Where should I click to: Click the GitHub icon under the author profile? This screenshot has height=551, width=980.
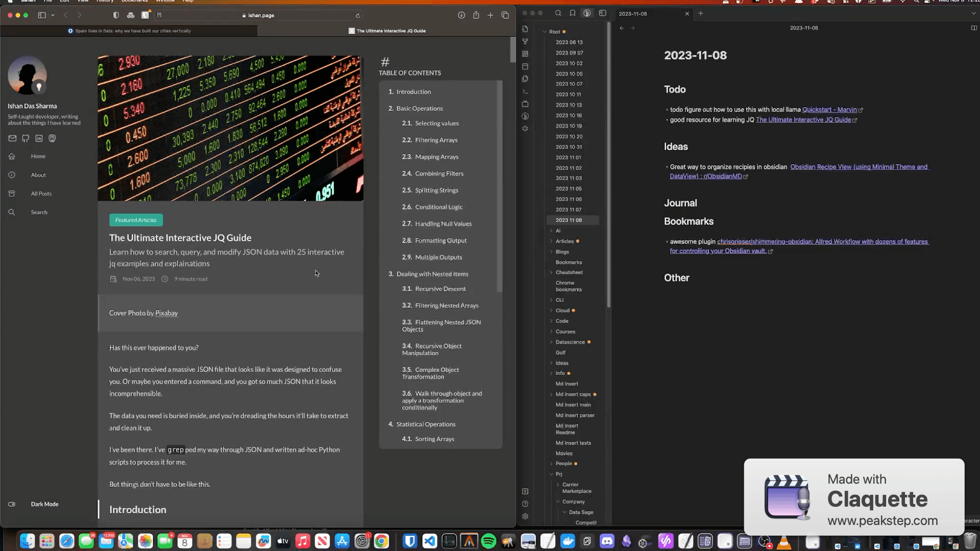(x=26, y=138)
